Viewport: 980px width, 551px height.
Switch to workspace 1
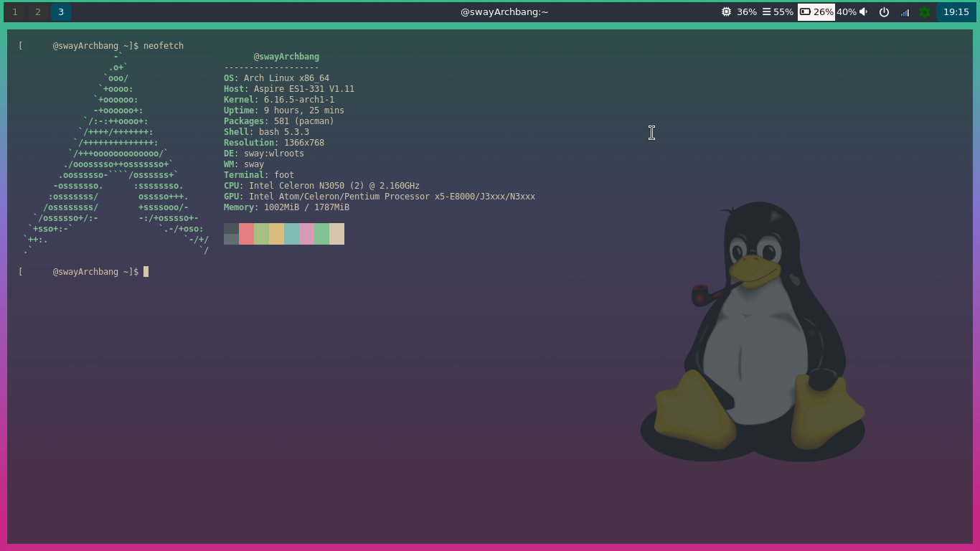tap(15, 12)
